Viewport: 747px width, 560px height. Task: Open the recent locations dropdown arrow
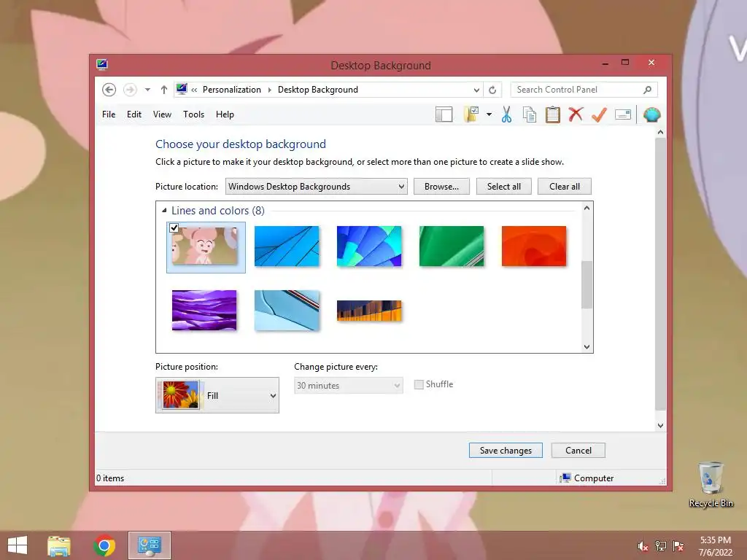click(x=147, y=90)
